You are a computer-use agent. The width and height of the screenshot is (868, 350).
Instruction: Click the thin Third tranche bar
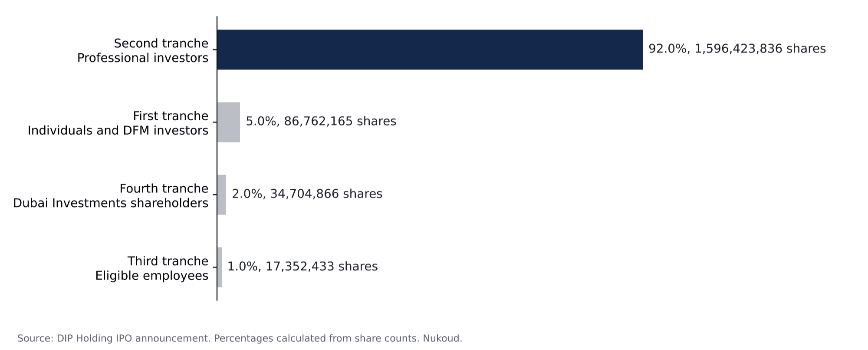click(219, 267)
